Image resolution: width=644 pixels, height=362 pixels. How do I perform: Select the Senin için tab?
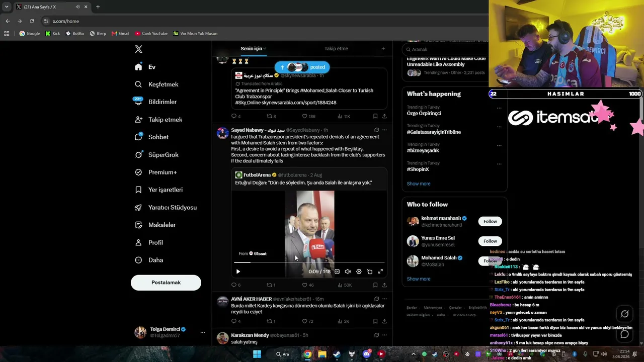point(253,49)
